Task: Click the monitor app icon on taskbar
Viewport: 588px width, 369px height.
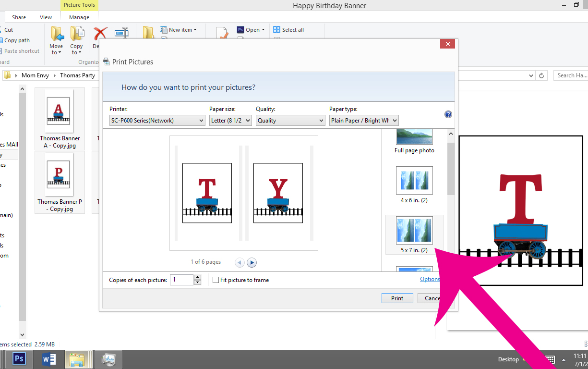Action: coord(108,359)
